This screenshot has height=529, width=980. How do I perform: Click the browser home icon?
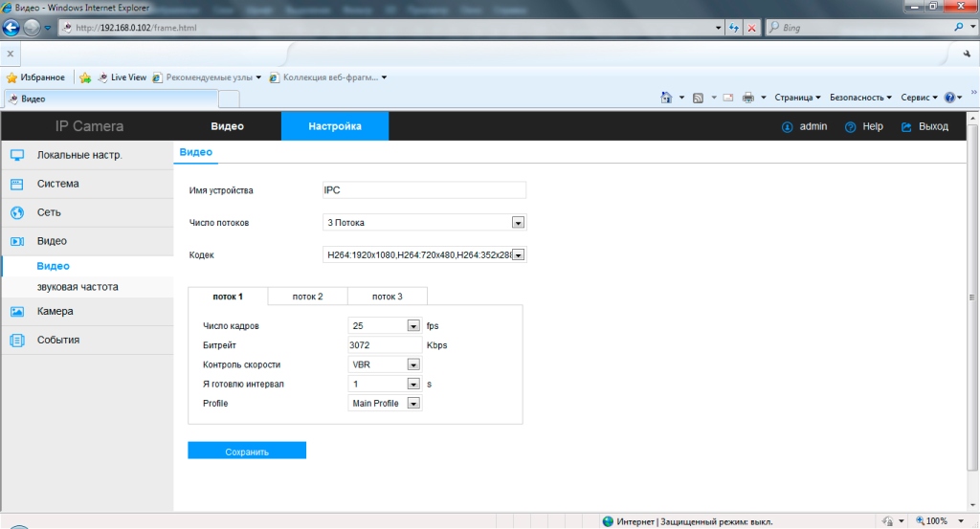tap(666, 98)
